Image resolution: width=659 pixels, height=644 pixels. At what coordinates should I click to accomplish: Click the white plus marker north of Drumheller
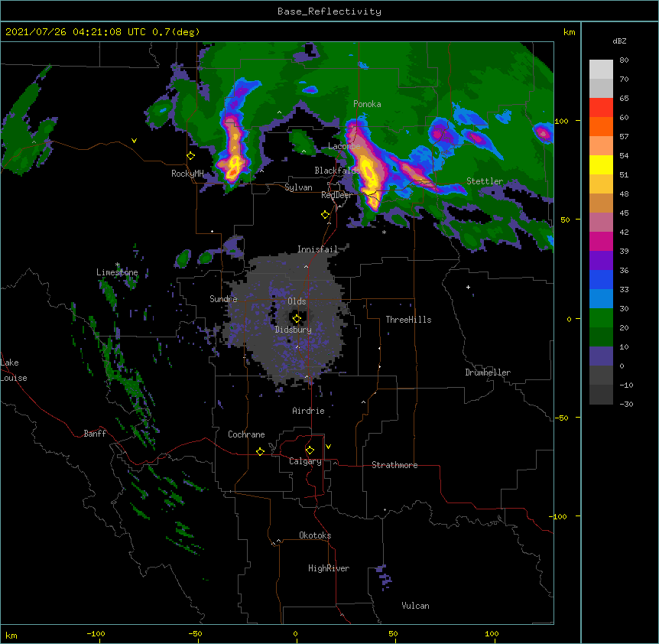point(468,287)
